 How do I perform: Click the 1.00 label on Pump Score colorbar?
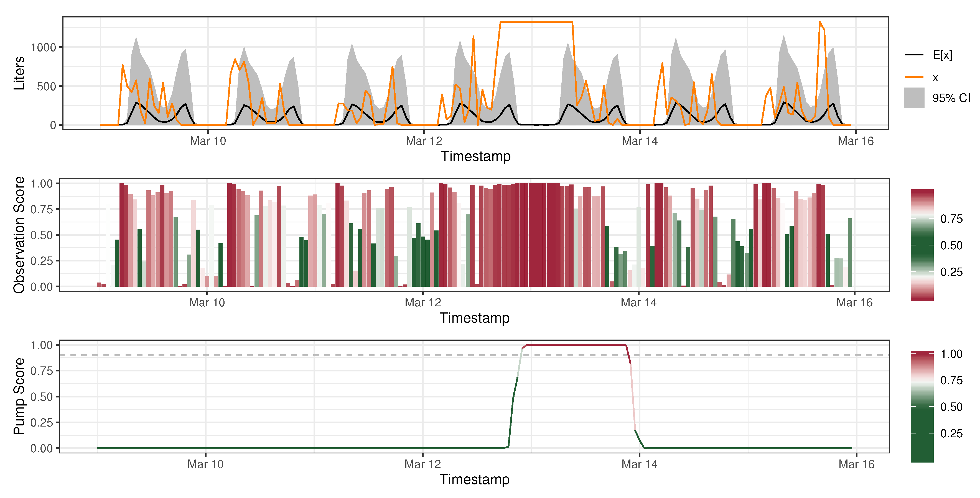(x=951, y=354)
